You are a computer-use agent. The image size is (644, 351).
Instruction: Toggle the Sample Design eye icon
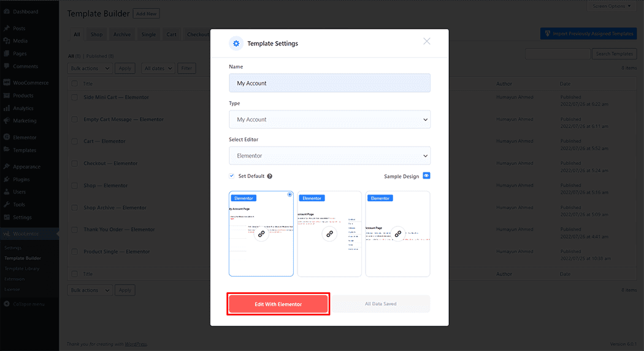(x=426, y=175)
